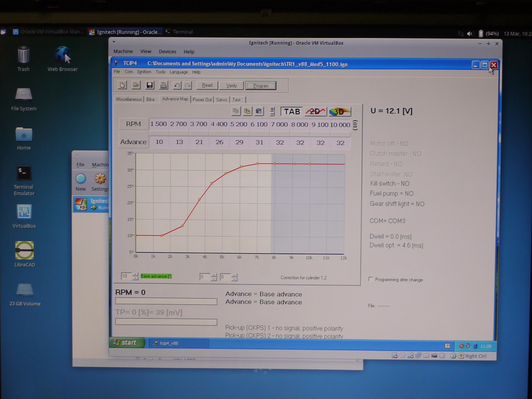Screen dimensions: 532x399
Task: Save the map with the floppy disk icon
Action: (150, 85)
